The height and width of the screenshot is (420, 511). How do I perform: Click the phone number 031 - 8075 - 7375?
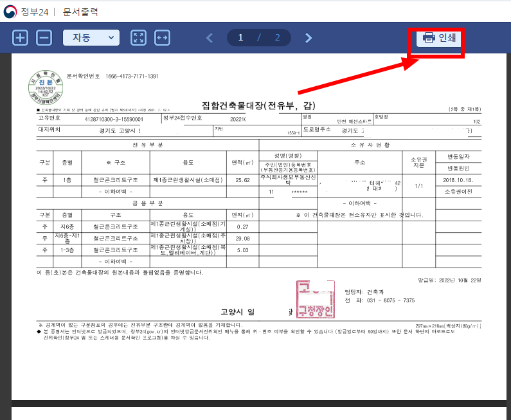pos(391,300)
